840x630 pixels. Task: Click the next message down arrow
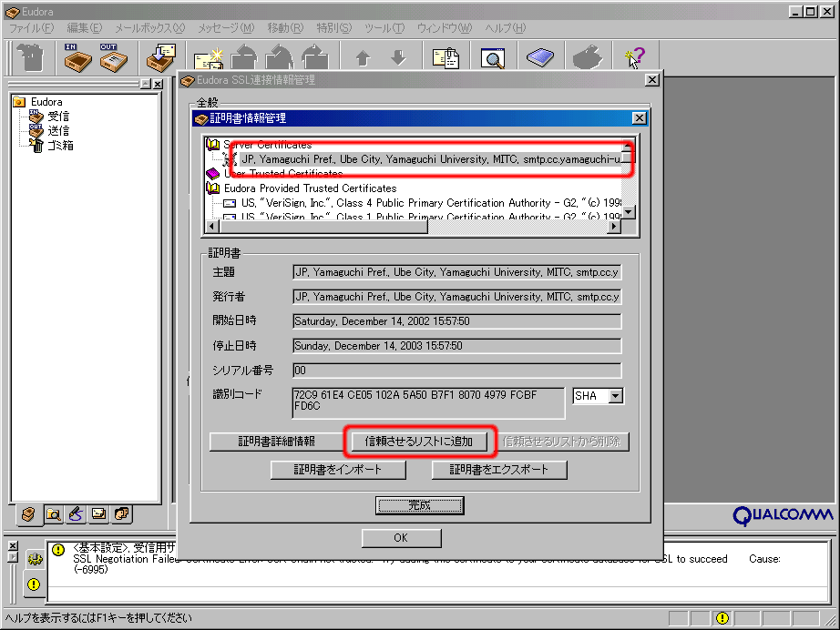click(x=398, y=56)
